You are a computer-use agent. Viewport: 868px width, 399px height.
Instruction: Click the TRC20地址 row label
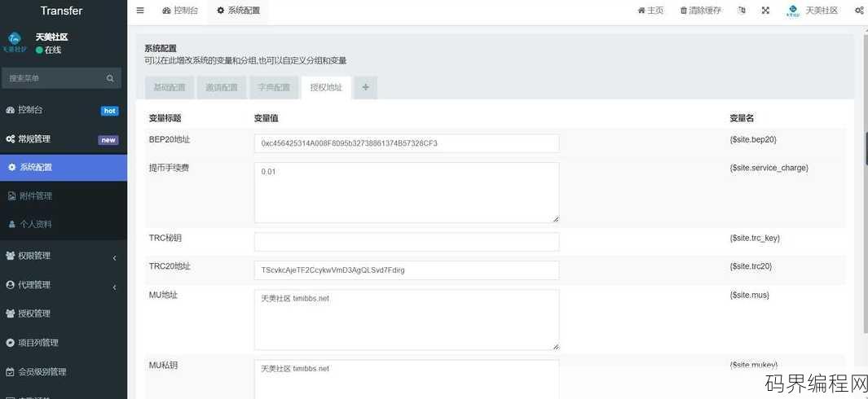[x=170, y=266]
